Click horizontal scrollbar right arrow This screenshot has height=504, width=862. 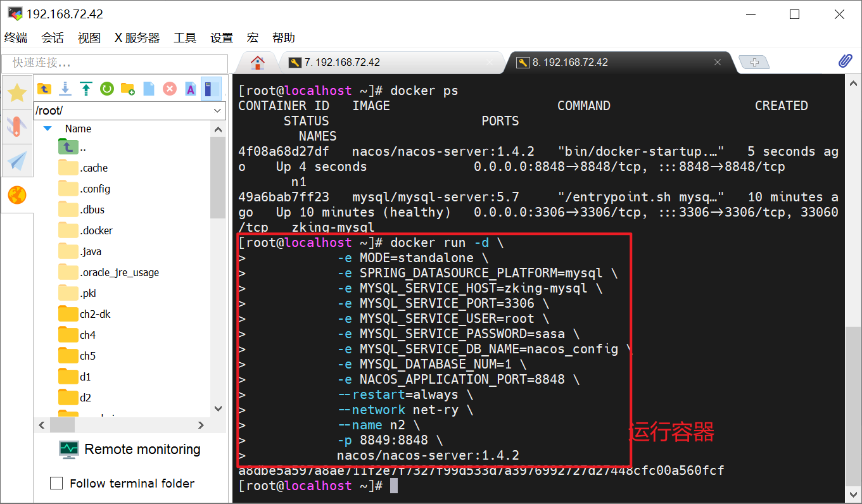tap(201, 425)
